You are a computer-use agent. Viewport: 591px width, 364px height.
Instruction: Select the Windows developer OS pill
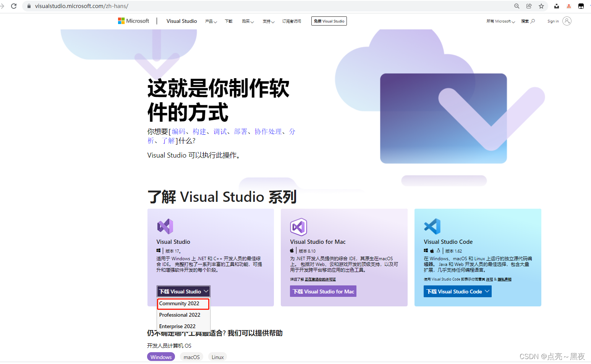point(161,357)
